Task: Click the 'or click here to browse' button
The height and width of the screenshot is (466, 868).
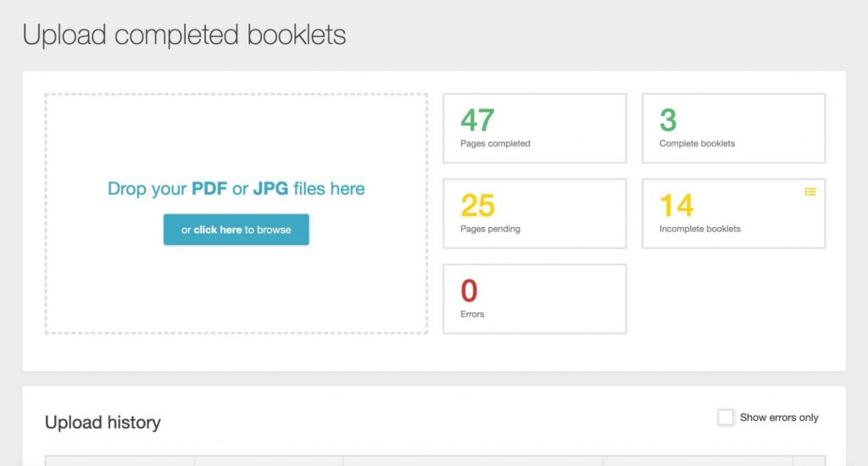Action: pos(236,230)
